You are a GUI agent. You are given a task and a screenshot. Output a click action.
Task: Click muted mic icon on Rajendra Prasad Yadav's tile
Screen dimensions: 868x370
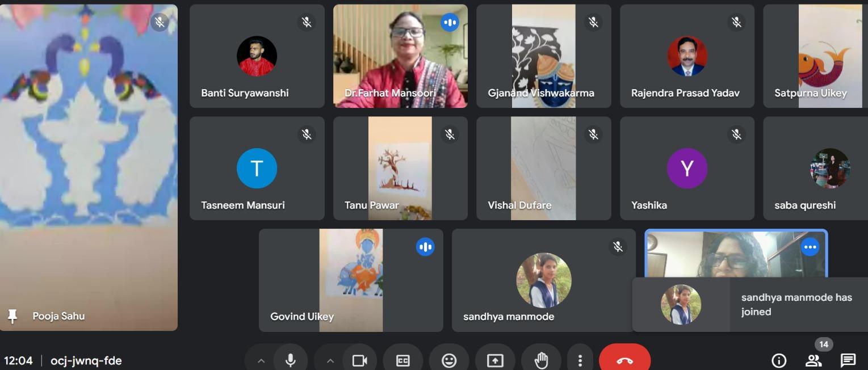pos(736,22)
